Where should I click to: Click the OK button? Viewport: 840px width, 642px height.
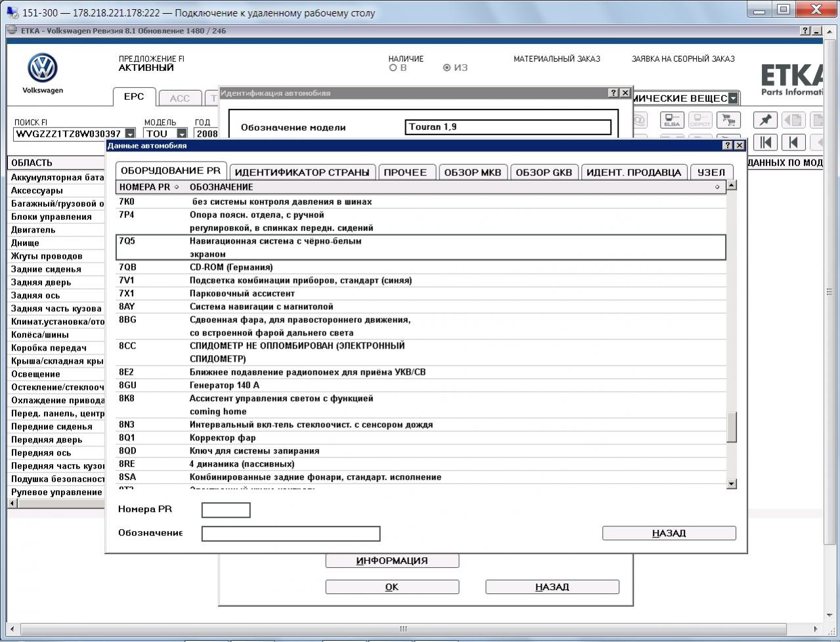[x=392, y=587]
